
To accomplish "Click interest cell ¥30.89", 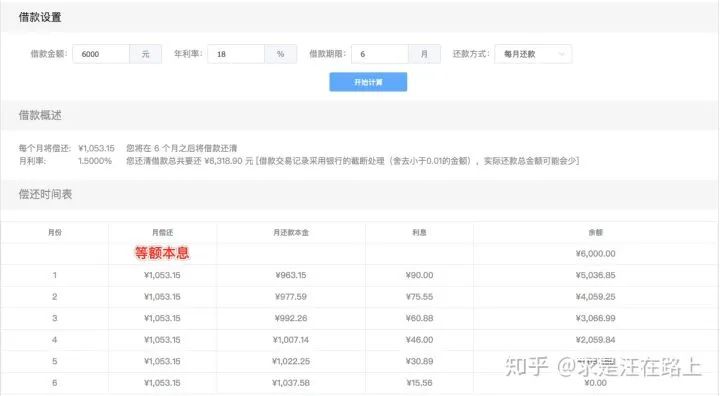I will 419,361.
